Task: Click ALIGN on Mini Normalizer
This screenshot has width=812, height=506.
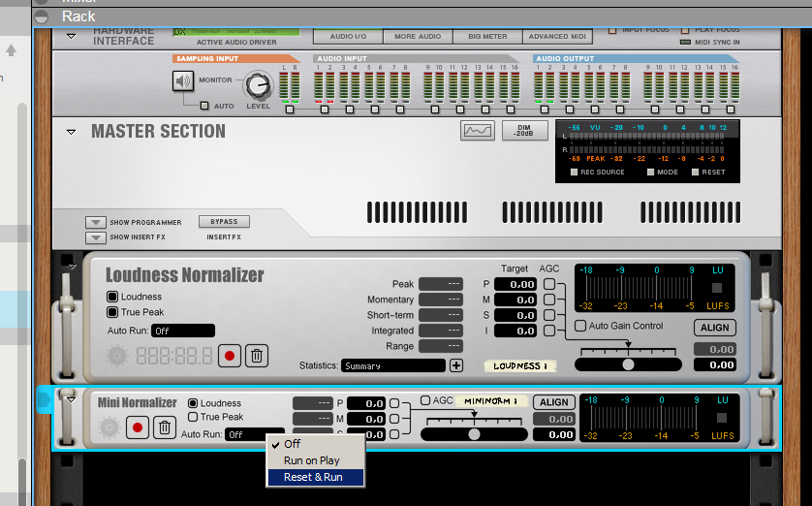Action: coord(553,402)
